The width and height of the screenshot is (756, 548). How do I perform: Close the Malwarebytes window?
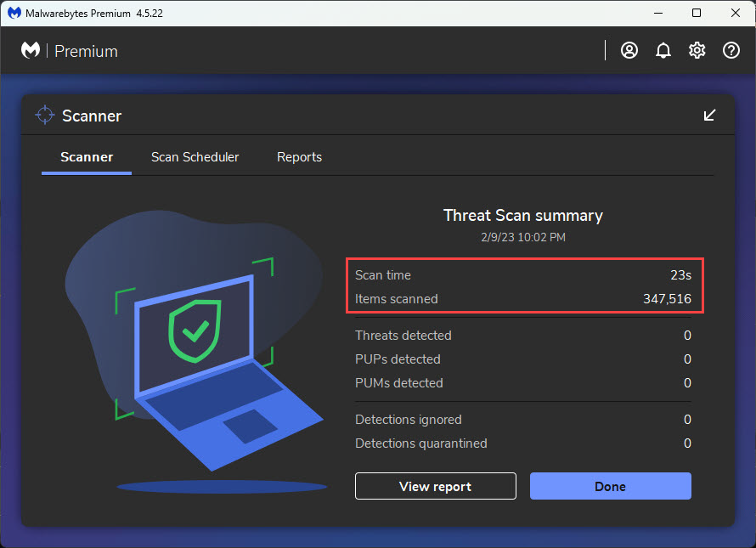[x=736, y=13]
